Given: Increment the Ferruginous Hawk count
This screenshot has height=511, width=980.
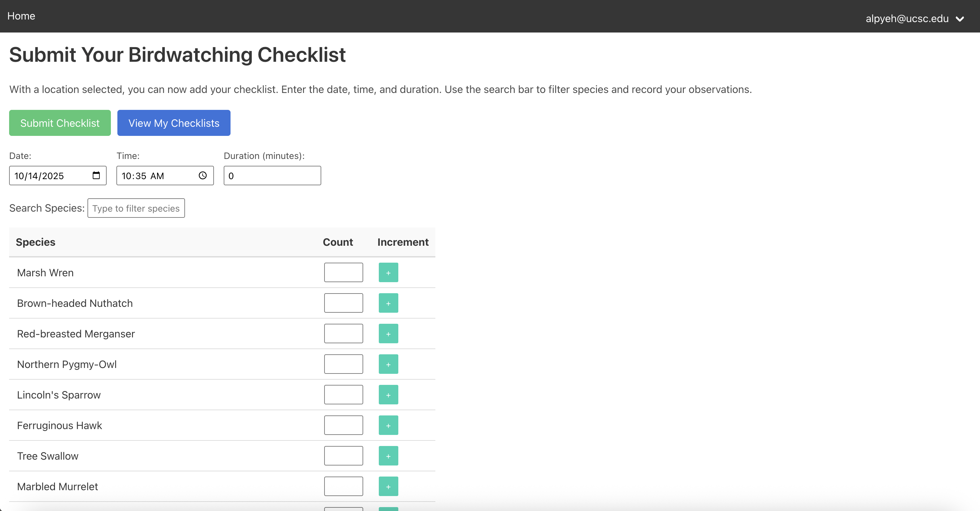Looking at the screenshot, I should (388, 425).
